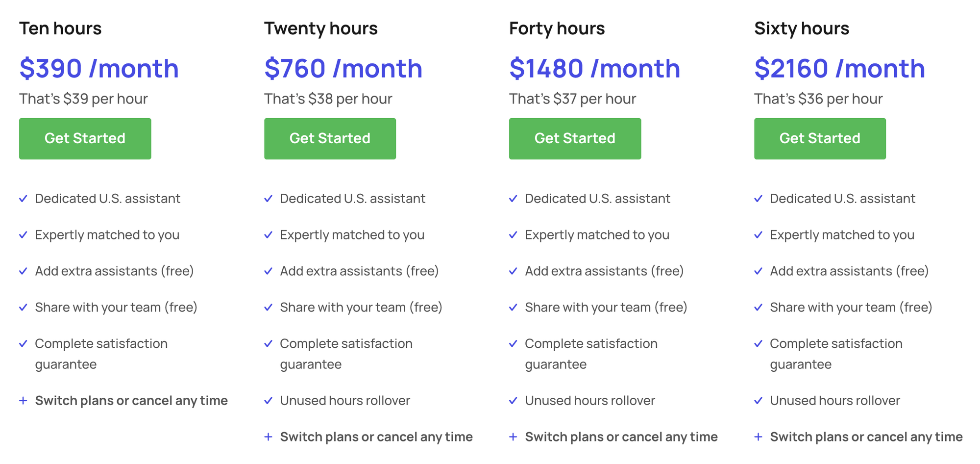Click the checkmark beside Share with your team on Sixty hours
Image resolution: width=980 pixels, height=464 pixels.
click(x=759, y=307)
